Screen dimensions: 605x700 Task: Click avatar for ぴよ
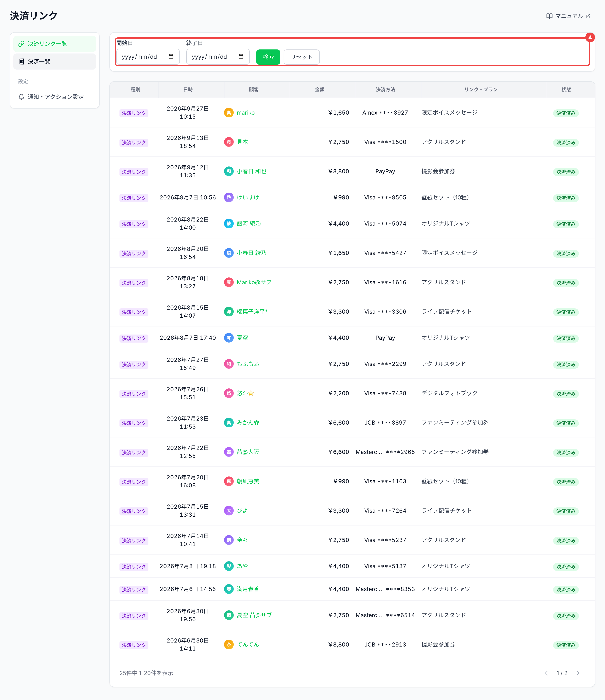pos(229,511)
